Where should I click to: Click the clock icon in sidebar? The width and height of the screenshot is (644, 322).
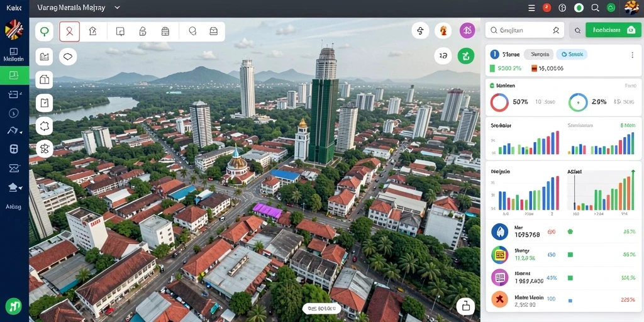tap(14, 113)
